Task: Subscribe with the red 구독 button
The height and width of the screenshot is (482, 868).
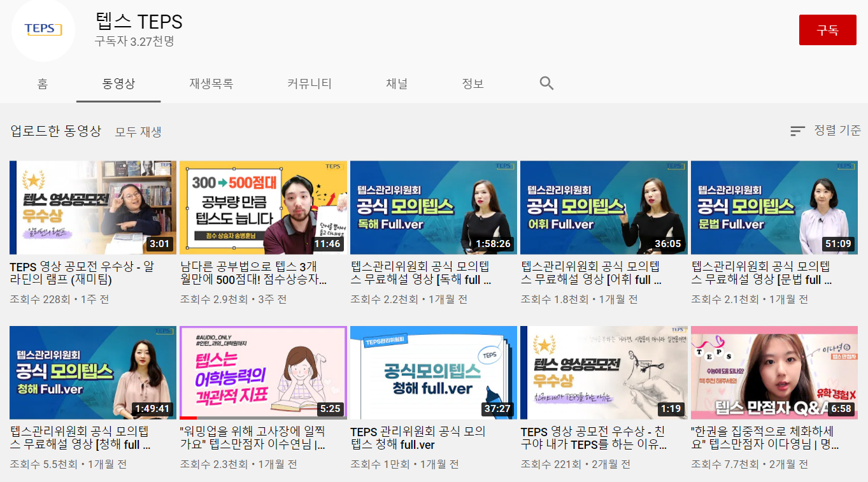Action: (828, 30)
